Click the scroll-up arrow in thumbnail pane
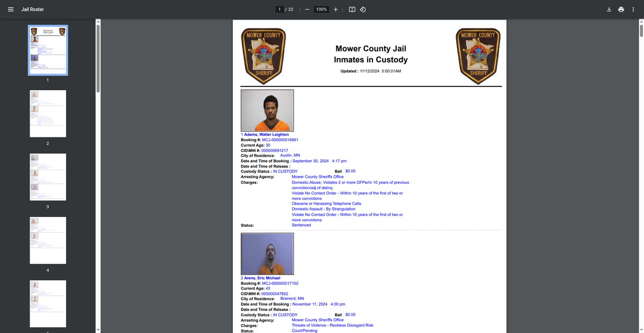Viewport: 644px width, 333px height. click(x=97, y=22)
